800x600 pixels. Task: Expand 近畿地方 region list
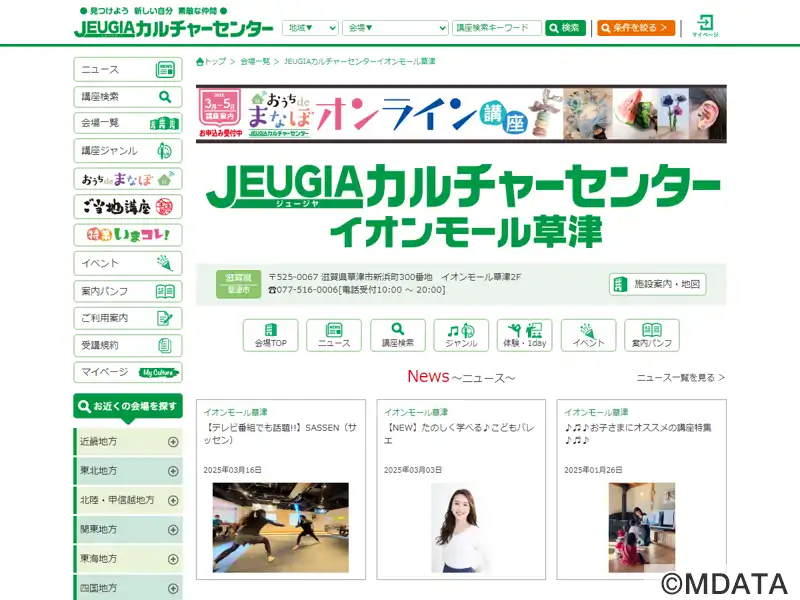(x=128, y=442)
